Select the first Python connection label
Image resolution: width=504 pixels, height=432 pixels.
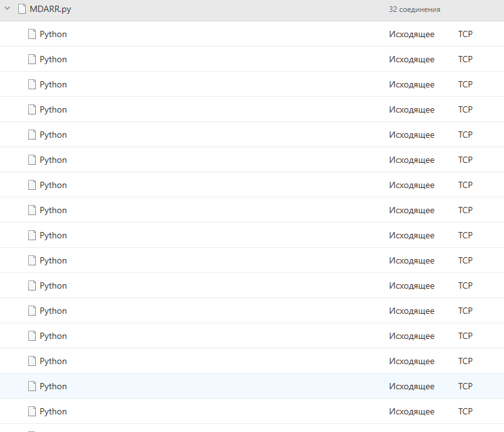point(53,34)
